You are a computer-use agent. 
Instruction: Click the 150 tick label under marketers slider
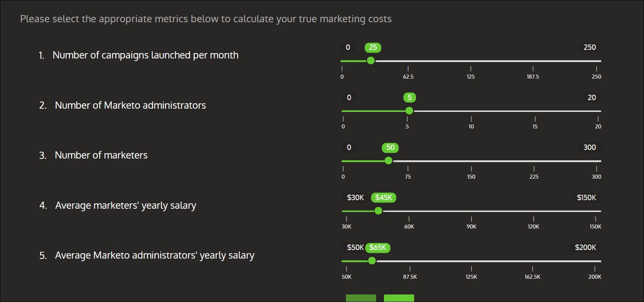471,177
